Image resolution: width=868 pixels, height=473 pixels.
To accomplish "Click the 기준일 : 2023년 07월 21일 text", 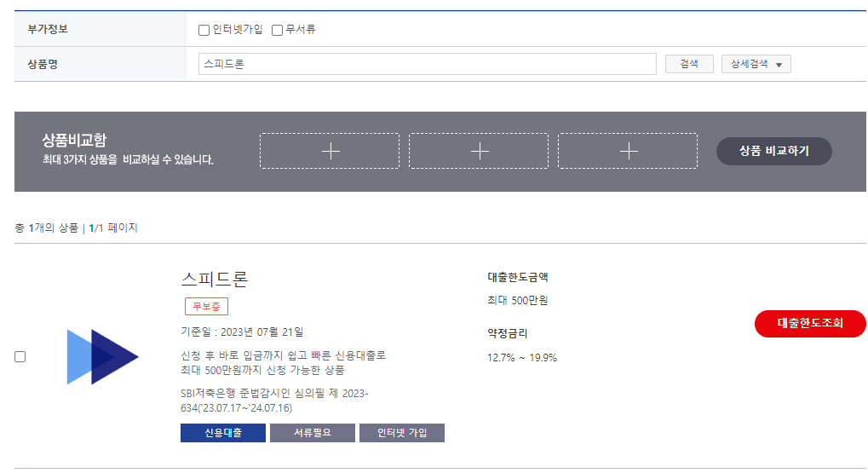I will click(x=243, y=332).
